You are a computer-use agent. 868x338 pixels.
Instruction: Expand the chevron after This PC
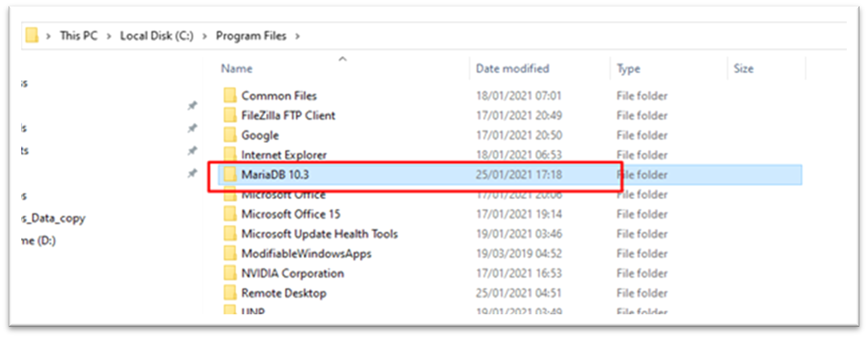tap(109, 36)
